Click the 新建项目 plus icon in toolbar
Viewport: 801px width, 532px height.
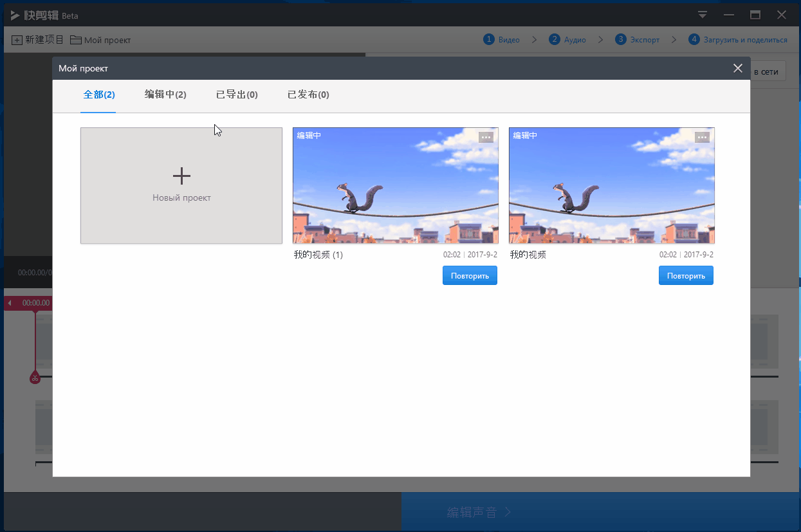point(17,40)
